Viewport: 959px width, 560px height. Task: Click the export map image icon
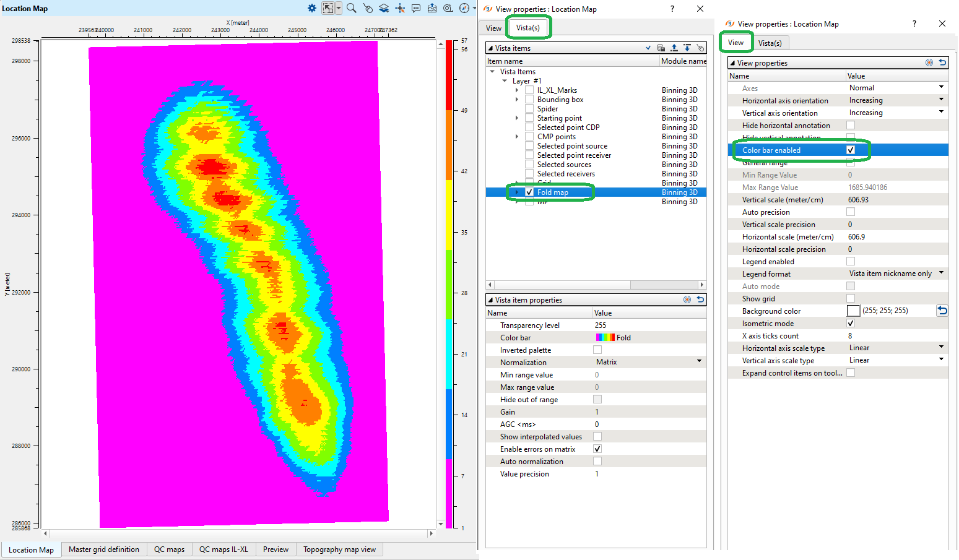pos(432,8)
